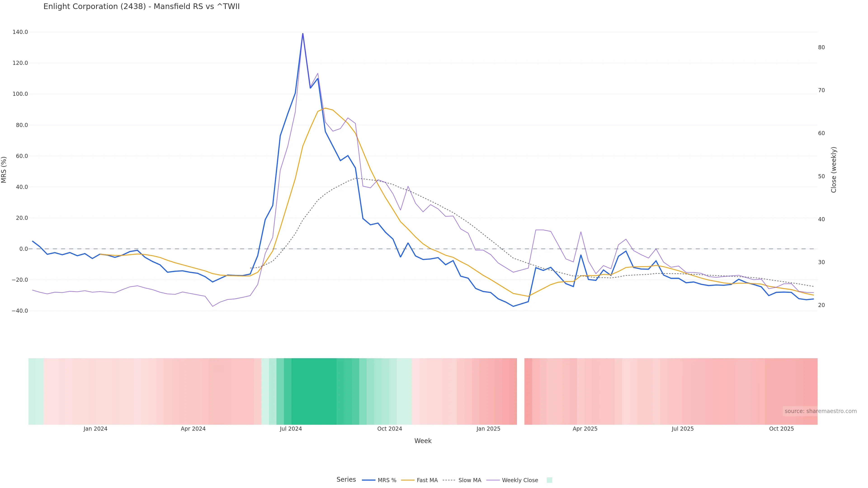868x488 pixels.
Task: Click the purple Weekly Close legend line icon
Action: 493,480
